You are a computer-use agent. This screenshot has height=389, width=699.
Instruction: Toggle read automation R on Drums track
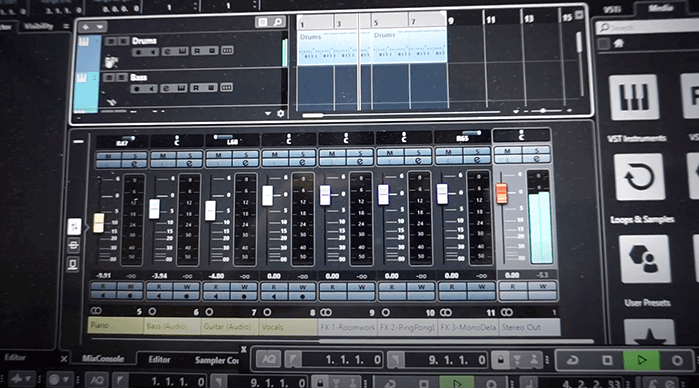point(197,51)
